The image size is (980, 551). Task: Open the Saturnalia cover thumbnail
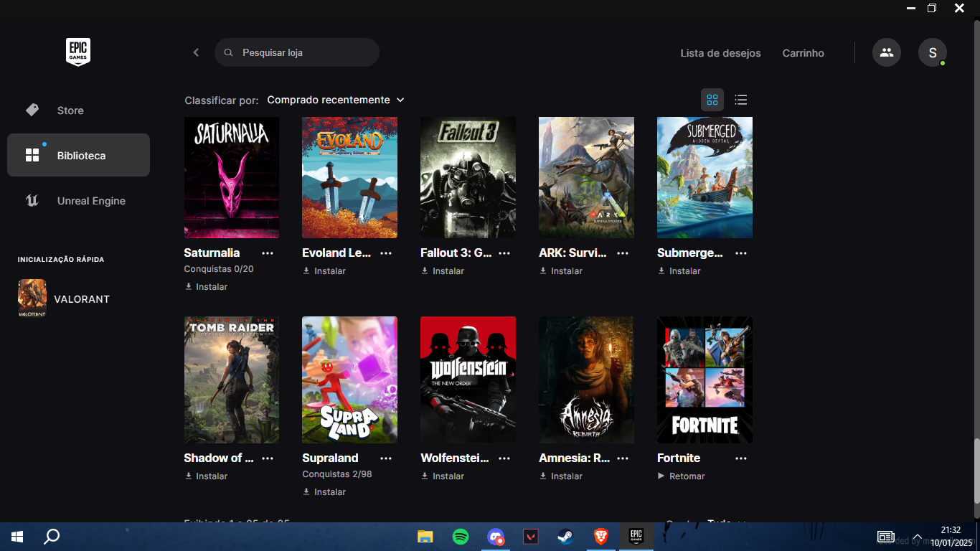(232, 177)
